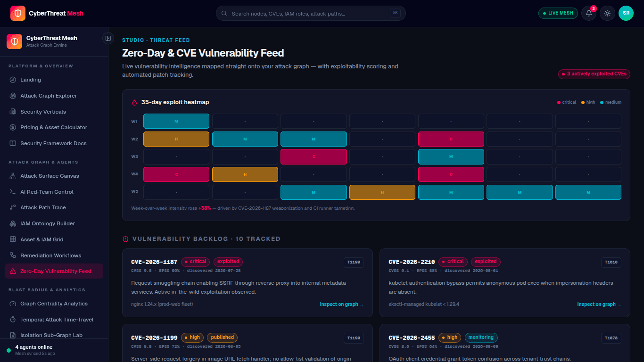Click the Landing compass icon
The height and width of the screenshot is (362, 644).
pos(13,80)
